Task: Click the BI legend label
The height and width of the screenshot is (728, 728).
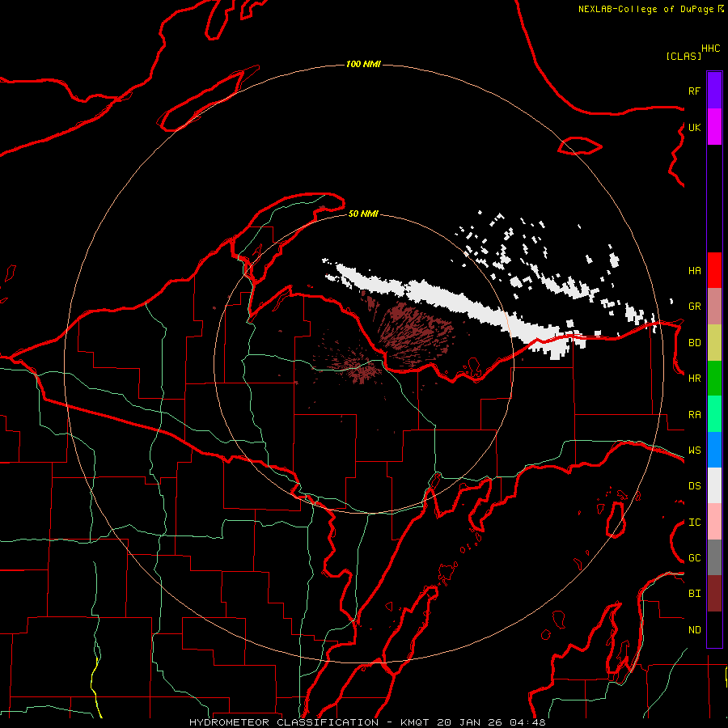Action: click(694, 594)
